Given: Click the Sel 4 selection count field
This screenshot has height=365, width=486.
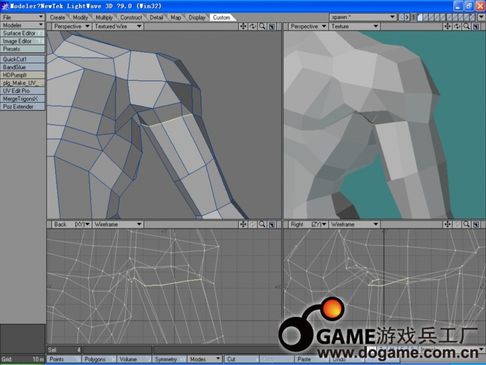Looking at the screenshot, I should 64,350.
